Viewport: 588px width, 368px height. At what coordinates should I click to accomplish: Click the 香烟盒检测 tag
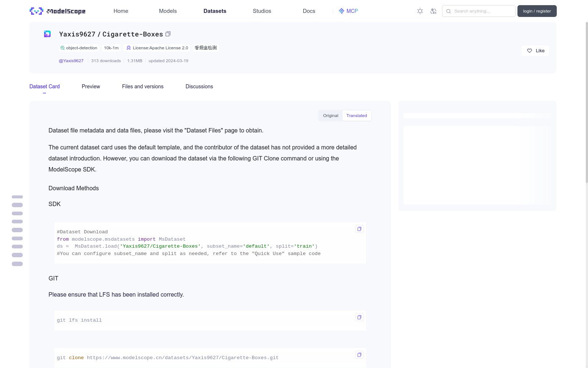(206, 48)
